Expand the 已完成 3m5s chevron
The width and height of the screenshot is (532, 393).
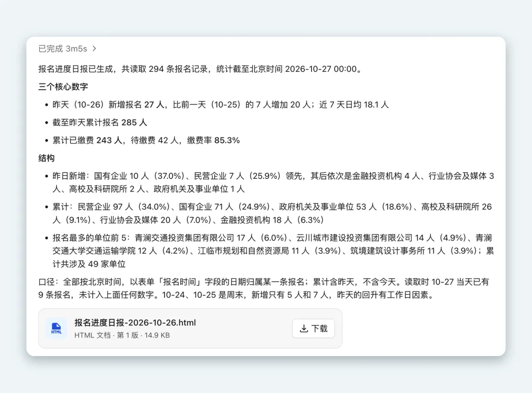tap(94, 49)
